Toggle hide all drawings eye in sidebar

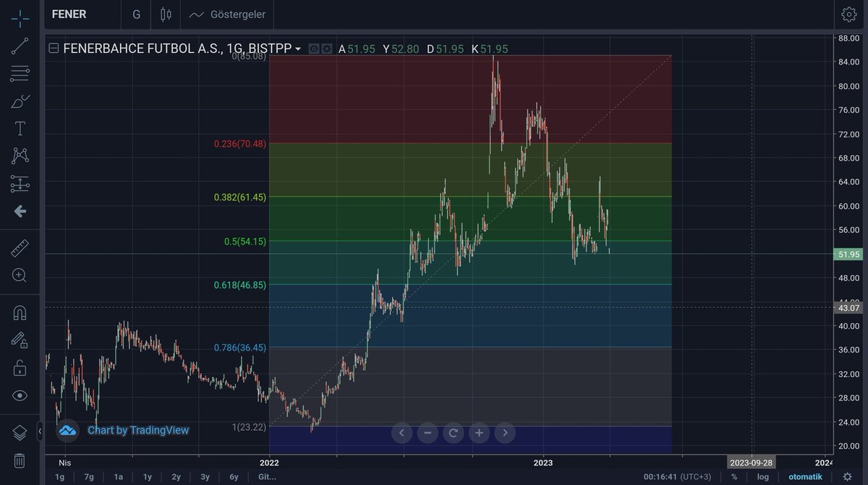[x=20, y=395]
